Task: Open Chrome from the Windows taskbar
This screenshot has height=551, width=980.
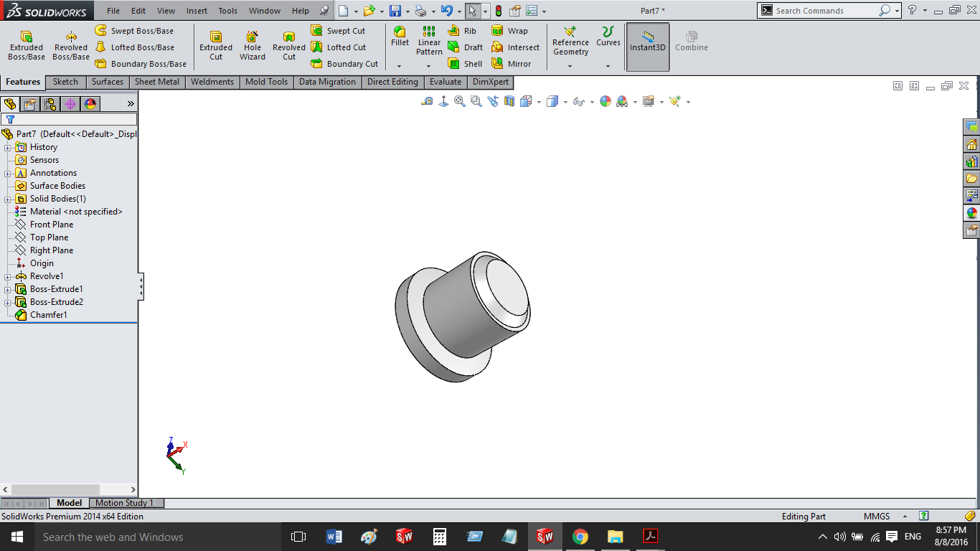Action: point(580,537)
